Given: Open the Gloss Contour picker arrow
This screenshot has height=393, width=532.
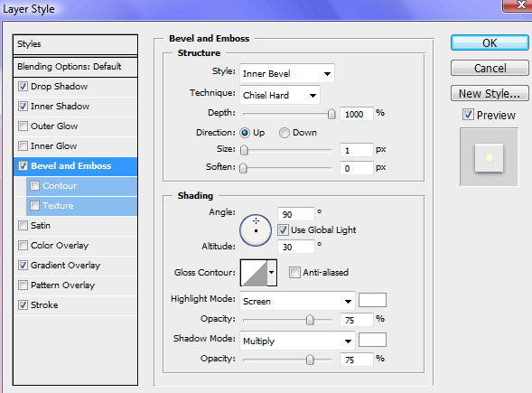Looking at the screenshot, I should pos(272,273).
